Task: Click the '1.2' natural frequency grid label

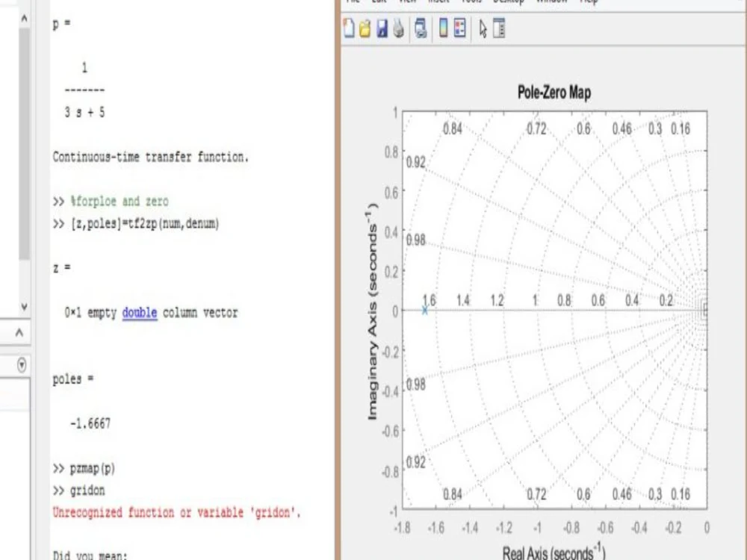Action: click(x=497, y=300)
